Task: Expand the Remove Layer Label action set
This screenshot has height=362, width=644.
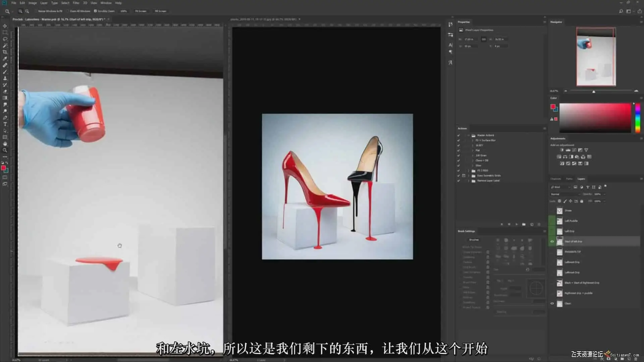Action: (469, 181)
